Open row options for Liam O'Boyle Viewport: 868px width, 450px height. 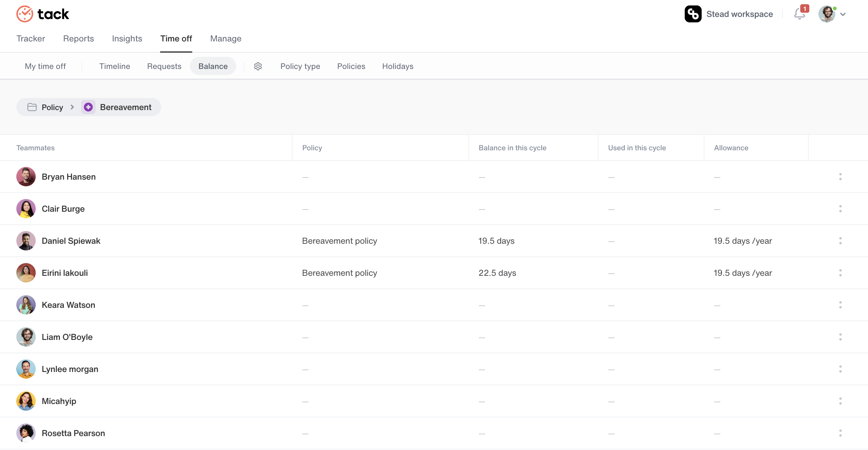click(840, 337)
